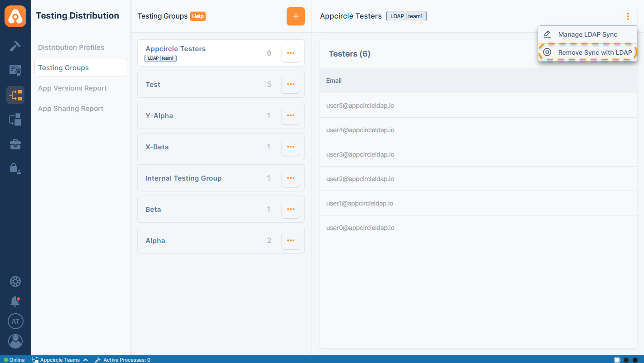Image resolution: width=644 pixels, height=363 pixels.
Task: Open the organization settings wheel icon
Action: click(15, 282)
